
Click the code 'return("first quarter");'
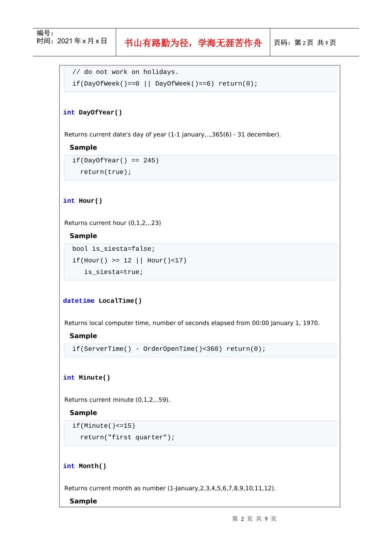[x=128, y=437]
